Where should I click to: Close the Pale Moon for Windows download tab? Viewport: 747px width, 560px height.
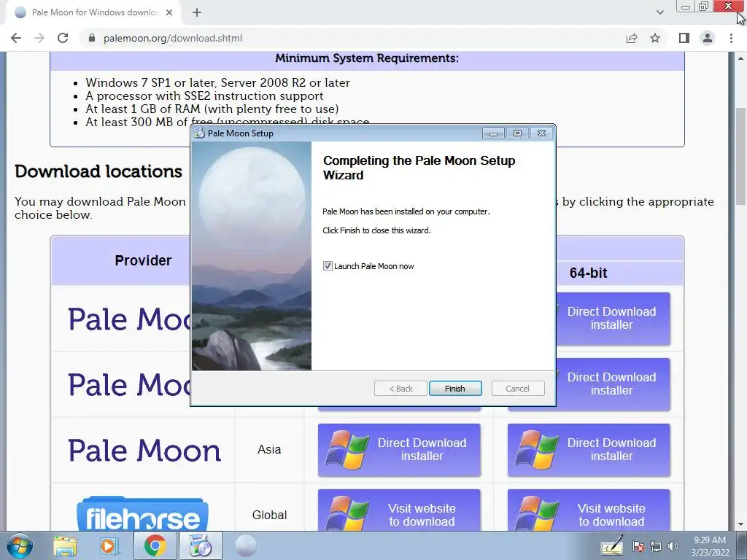[x=169, y=12]
